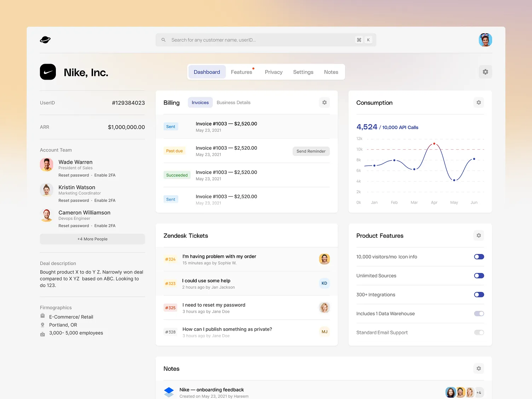Open the Privacy tab
The image size is (532, 399).
[x=274, y=72]
